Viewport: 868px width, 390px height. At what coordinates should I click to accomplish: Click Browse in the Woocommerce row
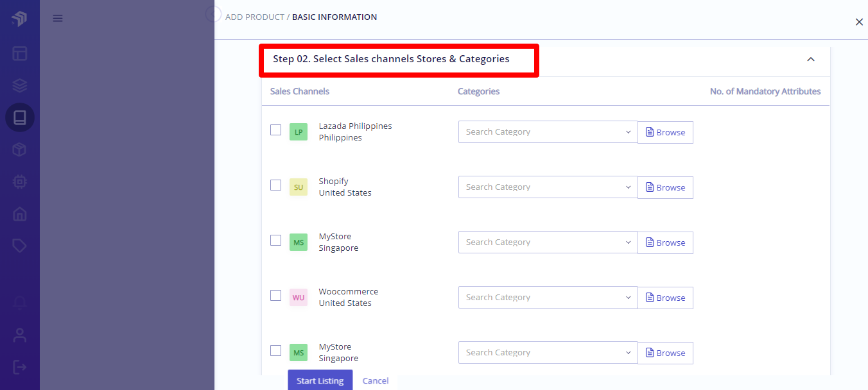[x=665, y=298]
